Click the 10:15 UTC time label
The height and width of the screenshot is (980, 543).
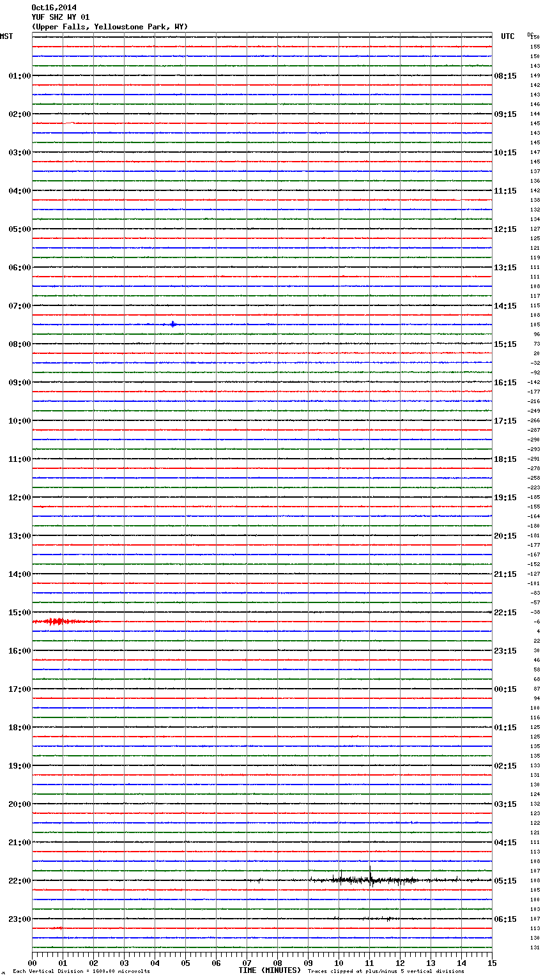coord(505,153)
